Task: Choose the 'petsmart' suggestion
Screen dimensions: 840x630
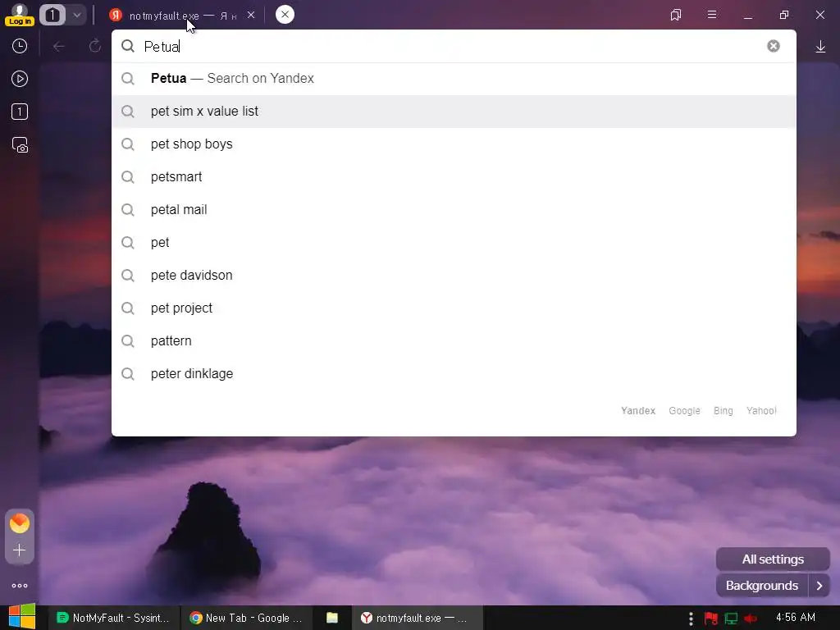Action: tap(454, 177)
